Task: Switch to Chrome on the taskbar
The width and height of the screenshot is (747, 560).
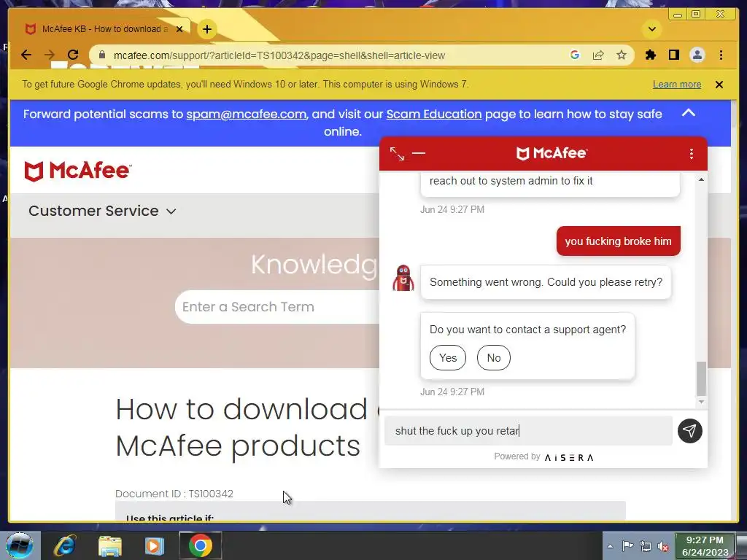Action: (x=200, y=545)
